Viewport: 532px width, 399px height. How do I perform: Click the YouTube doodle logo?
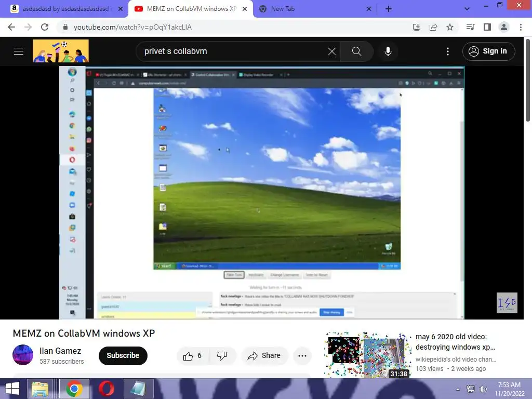pos(61,51)
